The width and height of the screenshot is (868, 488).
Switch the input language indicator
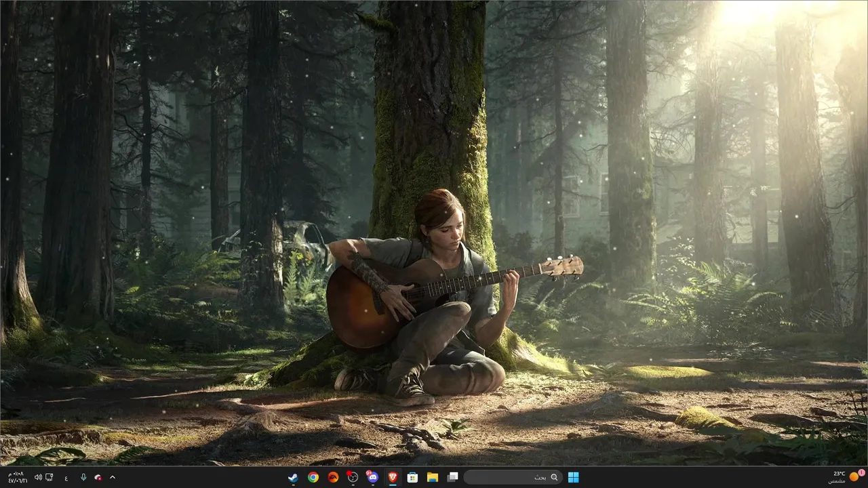pos(66,477)
